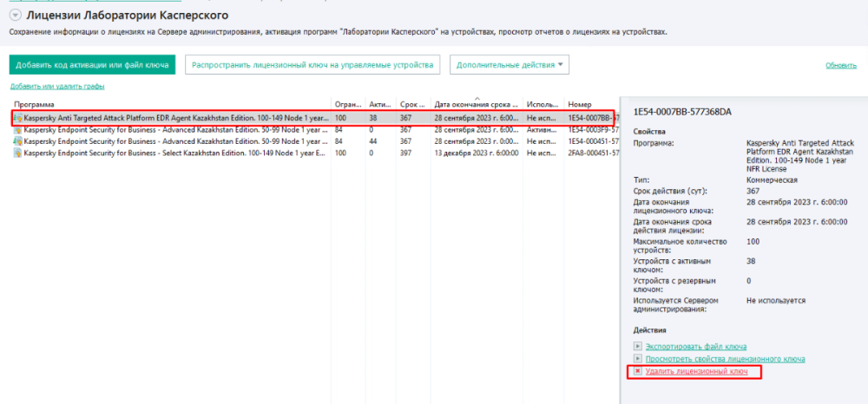Click the Select Kazakhstan Edition license icon
The height and width of the screenshot is (404, 868).
pos(17,153)
